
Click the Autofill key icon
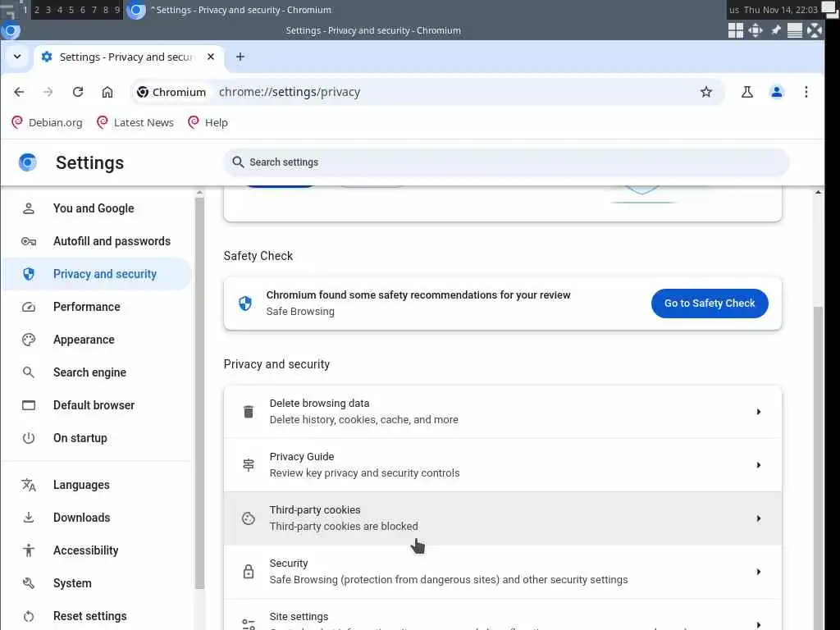(x=29, y=241)
